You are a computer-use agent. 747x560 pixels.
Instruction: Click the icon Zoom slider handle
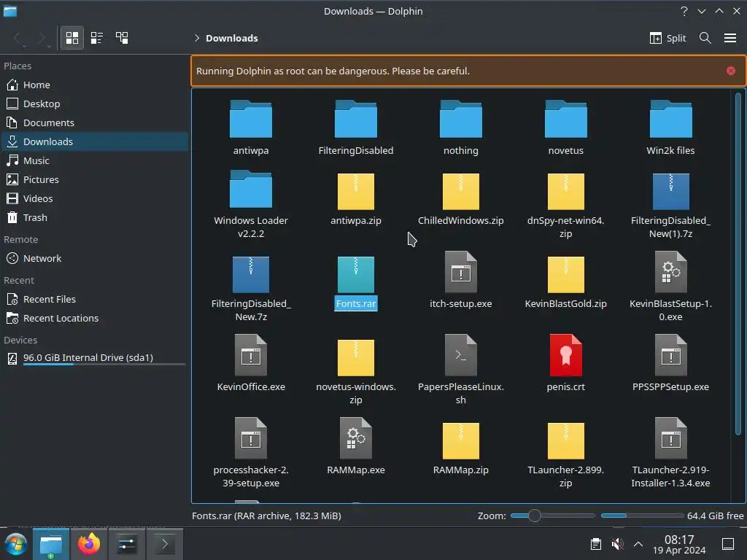point(535,516)
